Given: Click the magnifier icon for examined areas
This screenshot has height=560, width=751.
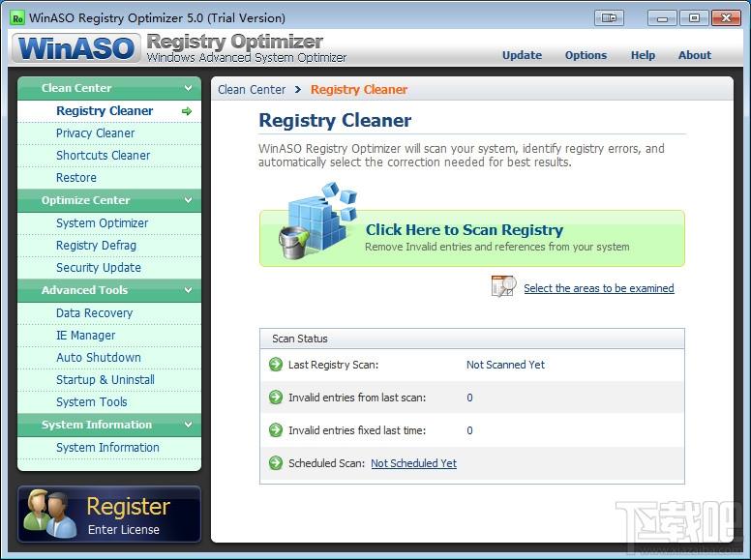Looking at the screenshot, I should [x=504, y=286].
